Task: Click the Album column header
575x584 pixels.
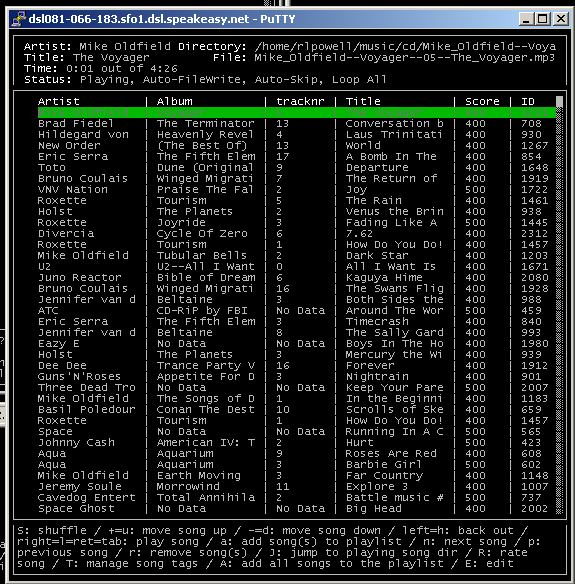Action: [x=175, y=101]
